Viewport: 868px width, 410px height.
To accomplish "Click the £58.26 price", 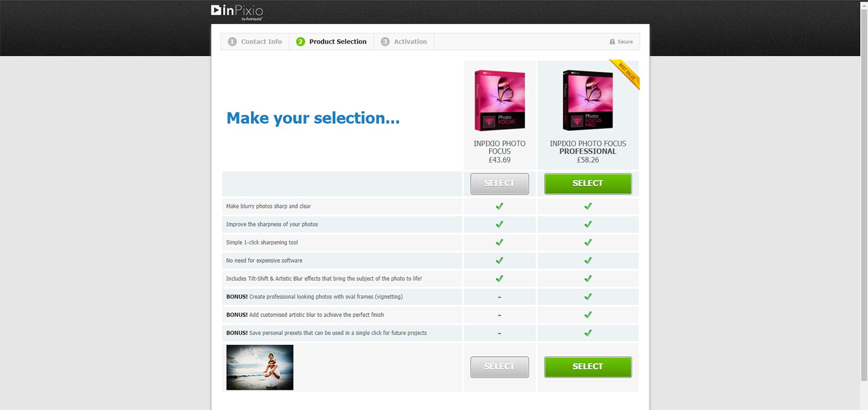I will [x=588, y=160].
